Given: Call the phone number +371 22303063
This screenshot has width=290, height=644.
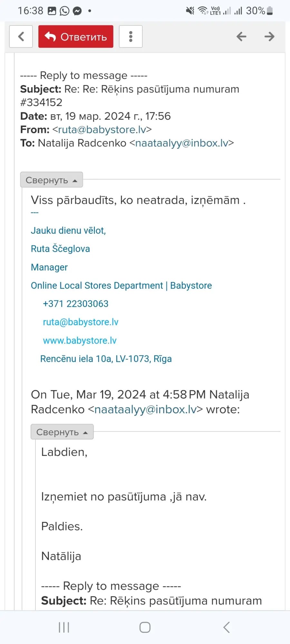Looking at the screenshot, I should [76, 304].
